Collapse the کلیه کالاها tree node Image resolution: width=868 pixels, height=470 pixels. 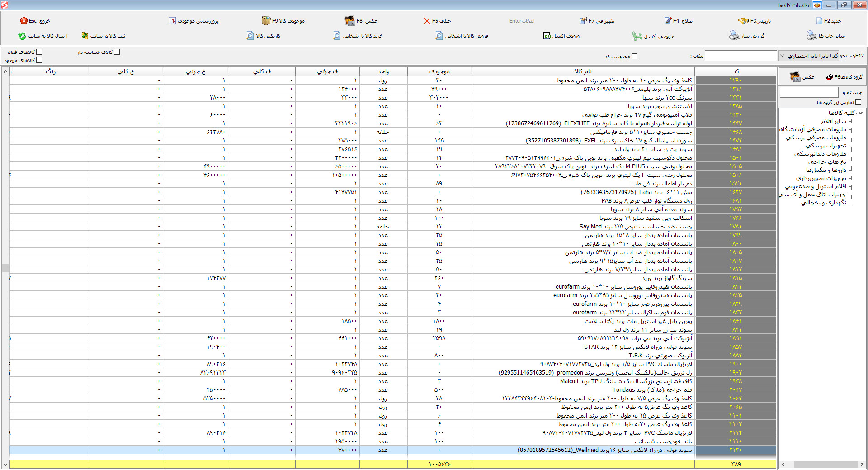[x=860, y=113]
